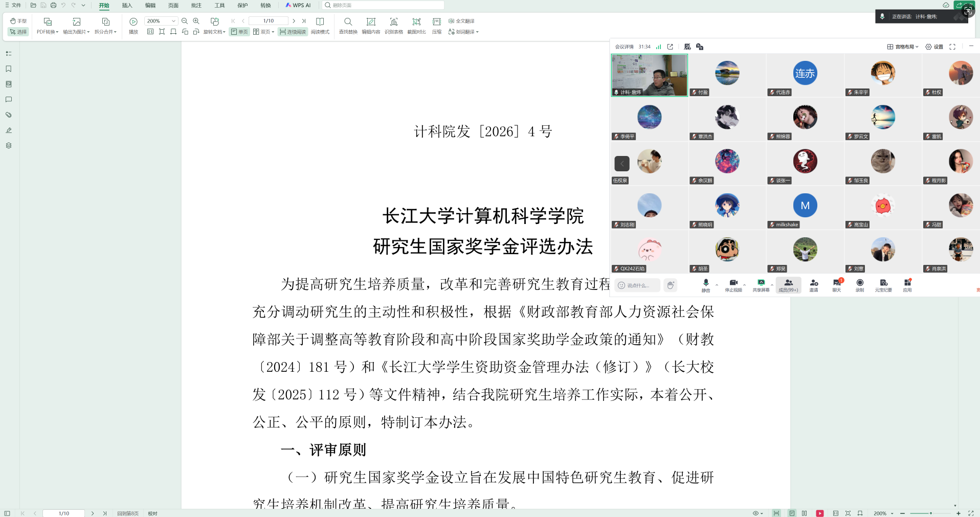Viewport: 980px width, 517px height.
Task: Click the 截图对比 screenshot compare icon
Action: [x=416, y=22]
